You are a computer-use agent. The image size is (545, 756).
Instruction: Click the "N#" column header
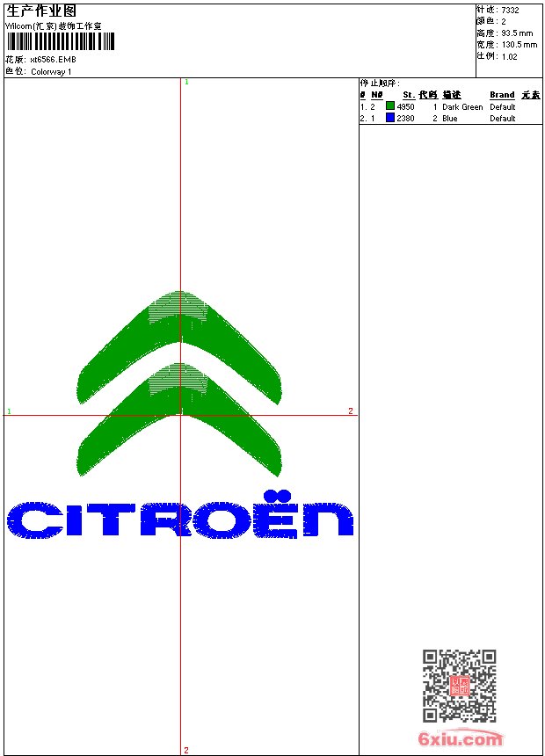377,95
